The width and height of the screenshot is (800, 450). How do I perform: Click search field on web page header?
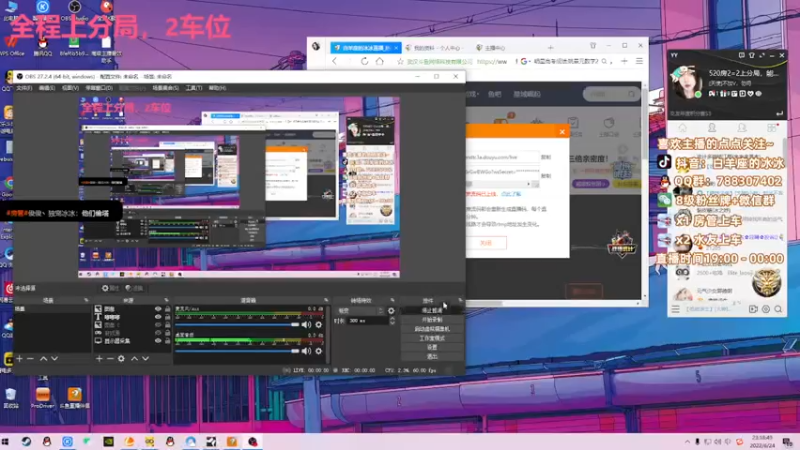[x=611, y=94]
